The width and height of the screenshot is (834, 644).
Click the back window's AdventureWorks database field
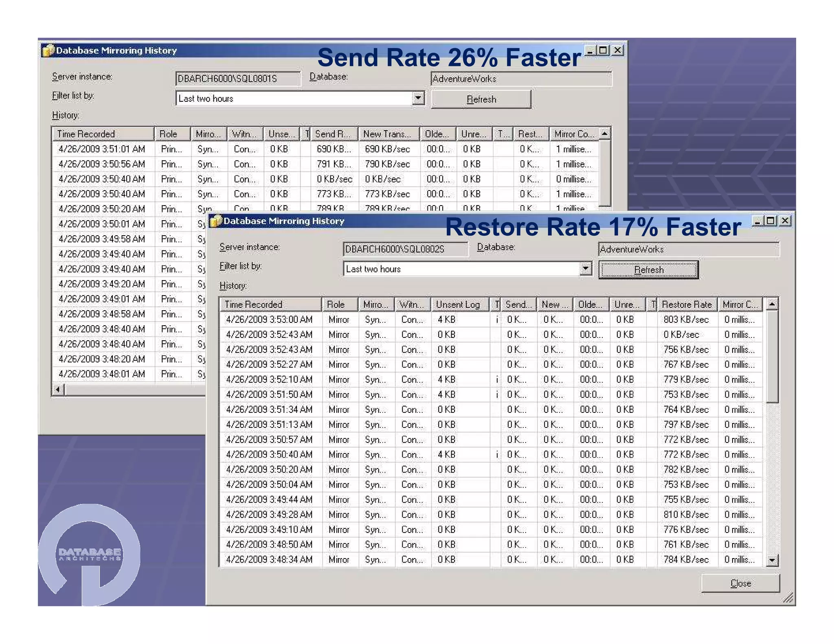coord(521,79)
